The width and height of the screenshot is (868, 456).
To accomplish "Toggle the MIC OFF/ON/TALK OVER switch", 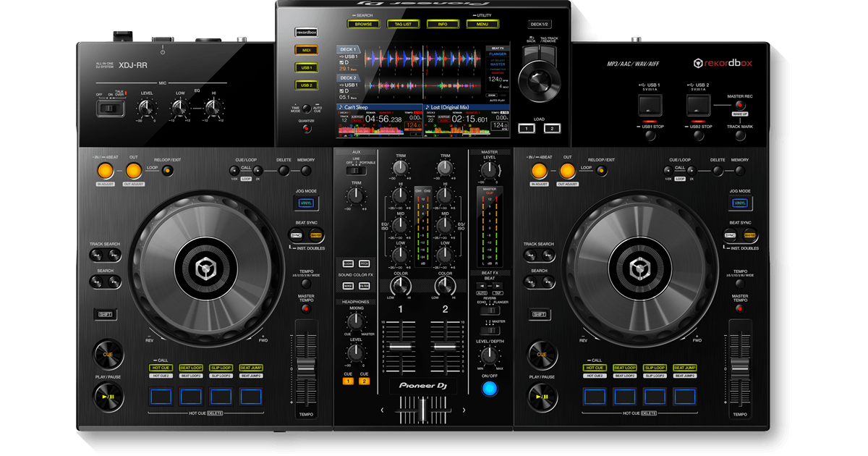I will 111,109.
